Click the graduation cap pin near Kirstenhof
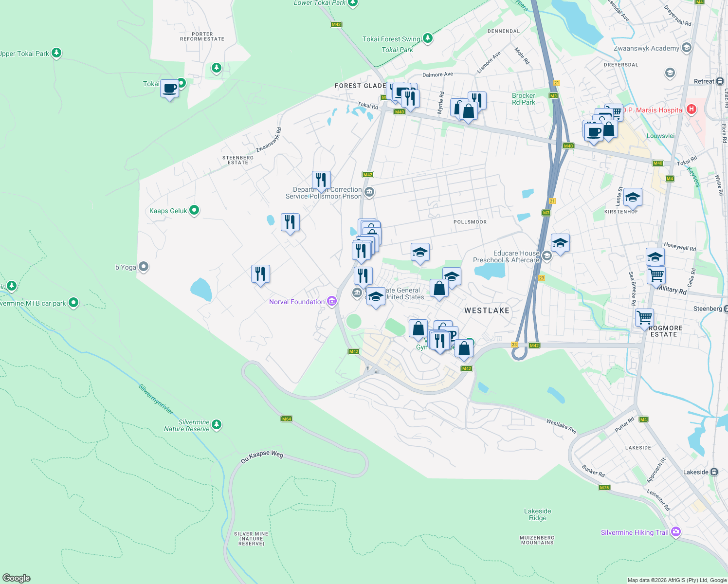Image resolution: width=728 pixels, height=584 pixels. [x=632, y=198]
